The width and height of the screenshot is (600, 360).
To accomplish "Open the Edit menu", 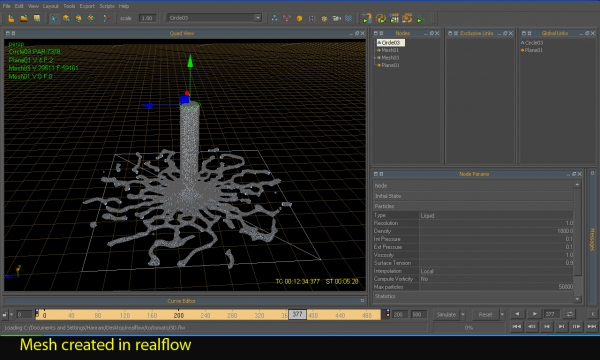I will pos(19,6).
